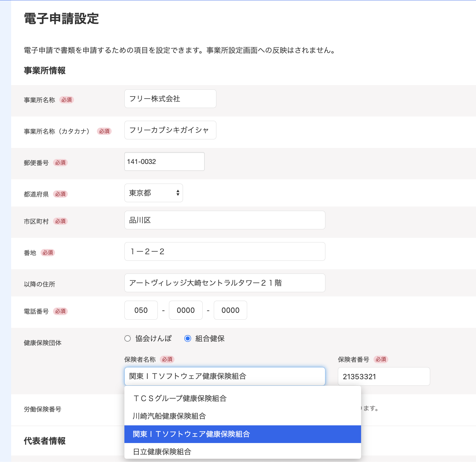
Task: Choose ＴＣＳグループ健康保険組合 from the suggestion list
Action: coord(179,399)
